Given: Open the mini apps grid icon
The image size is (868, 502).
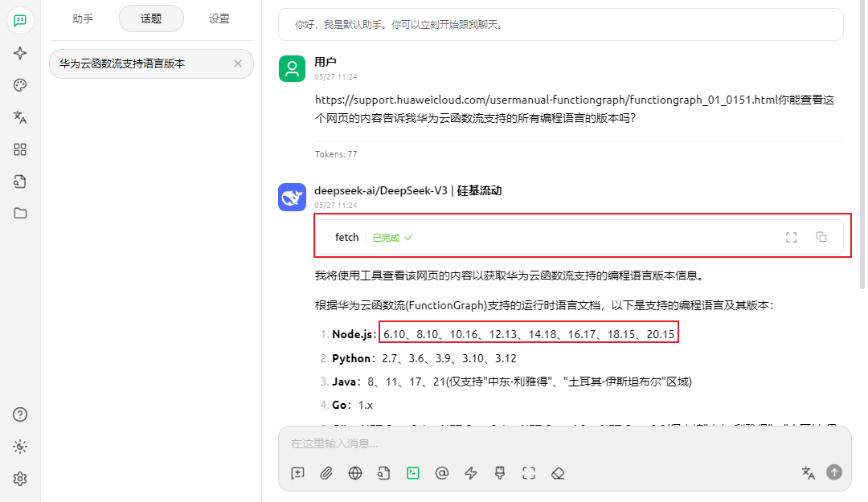Looking at the screenshot, I should pos(20,149).
